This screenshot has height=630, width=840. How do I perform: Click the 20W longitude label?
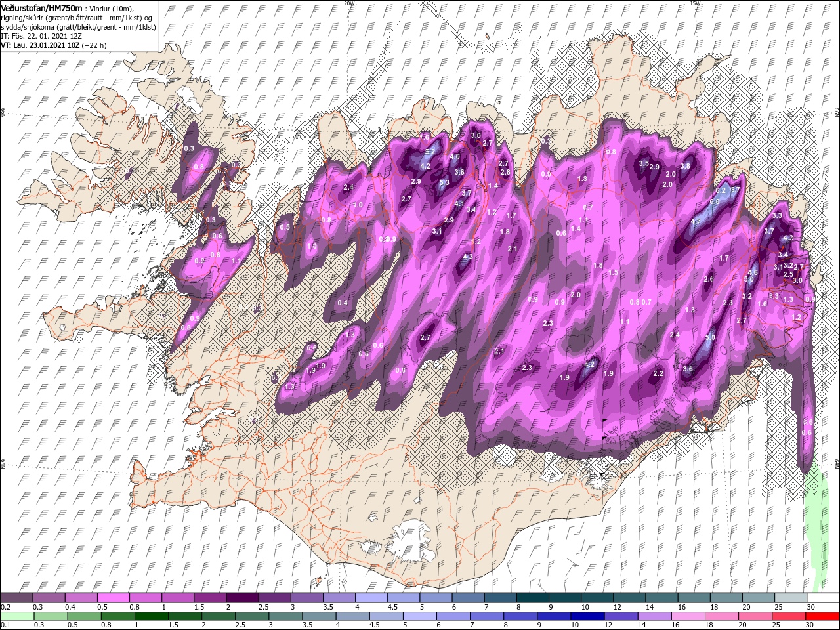tap(348, 3)
